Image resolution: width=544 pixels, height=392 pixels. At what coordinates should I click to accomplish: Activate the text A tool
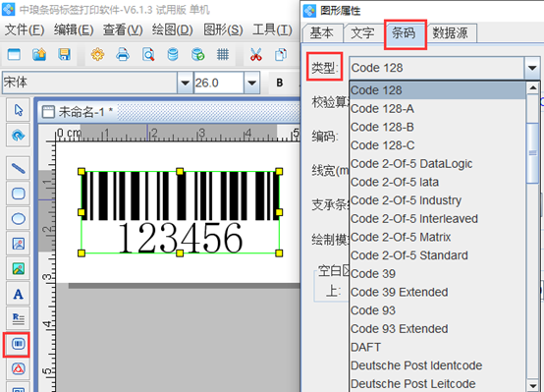[18, 294]
